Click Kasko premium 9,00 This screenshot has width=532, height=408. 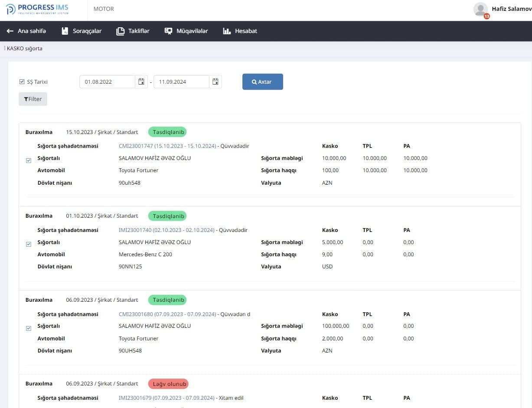(327, 255)
